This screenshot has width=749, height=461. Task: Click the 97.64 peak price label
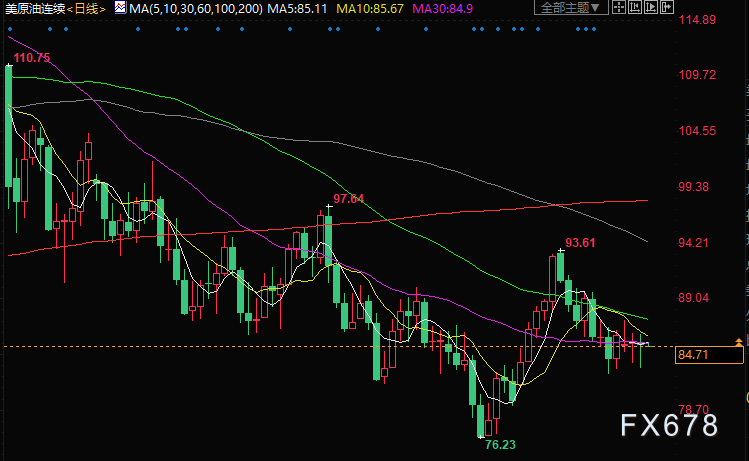coord(349,198)
